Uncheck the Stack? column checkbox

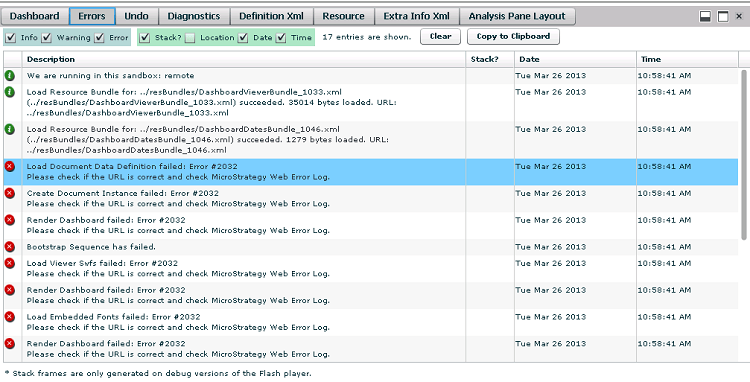[x=145, y=37]
